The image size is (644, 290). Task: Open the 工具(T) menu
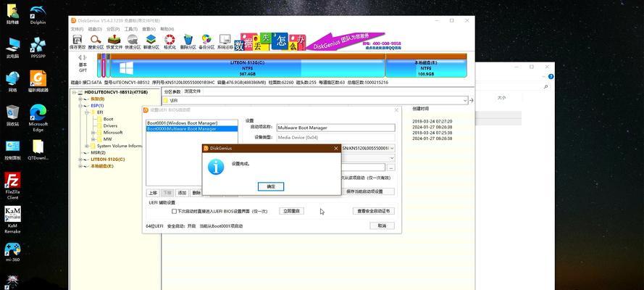coord(130,29)
